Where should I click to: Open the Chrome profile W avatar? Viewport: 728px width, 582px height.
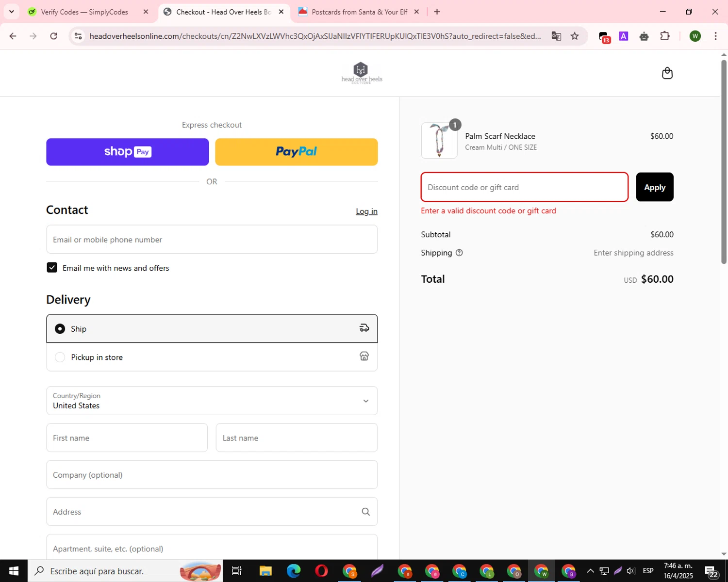coord(695,36)
